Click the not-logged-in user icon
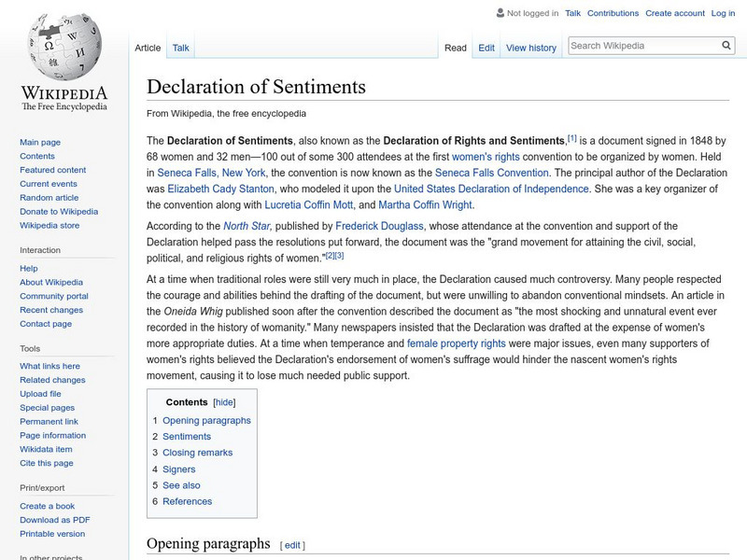This screenshot has height=560, width=747. click(500, 13)
